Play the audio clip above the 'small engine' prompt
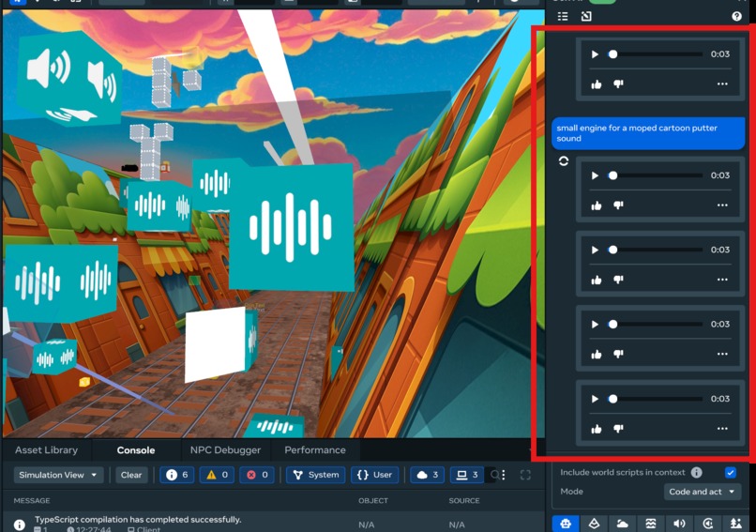 pos(595,54)
